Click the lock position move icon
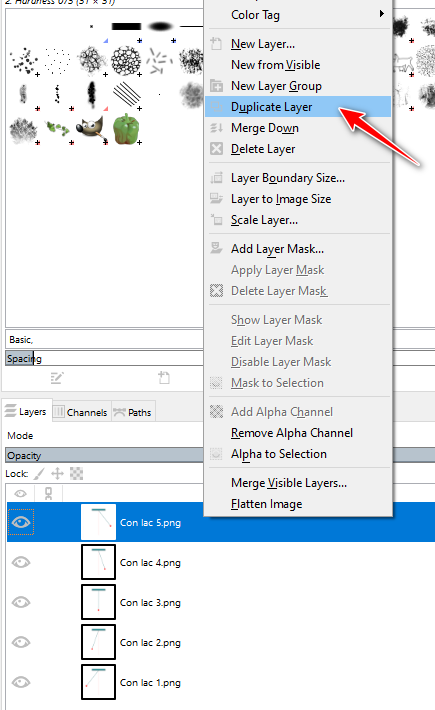The width and height of the screenshot is (435, 710). pos(57,474)
